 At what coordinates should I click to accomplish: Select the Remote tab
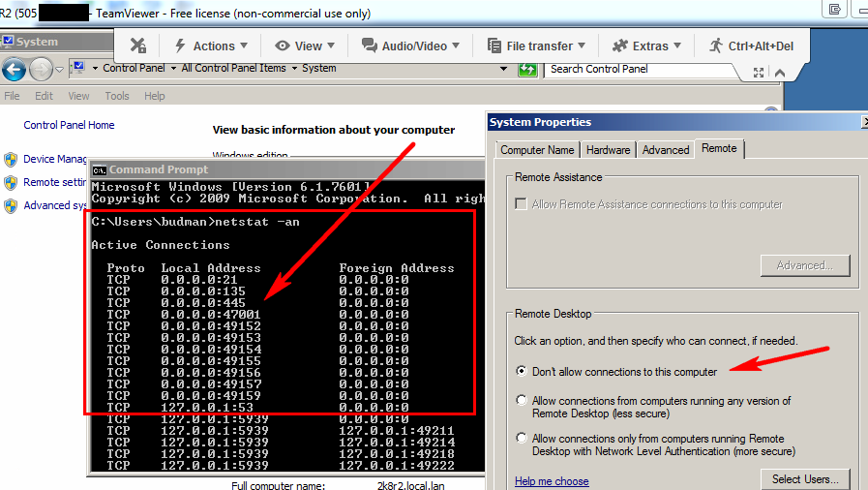pyautogui.click(x=719, y=148)
